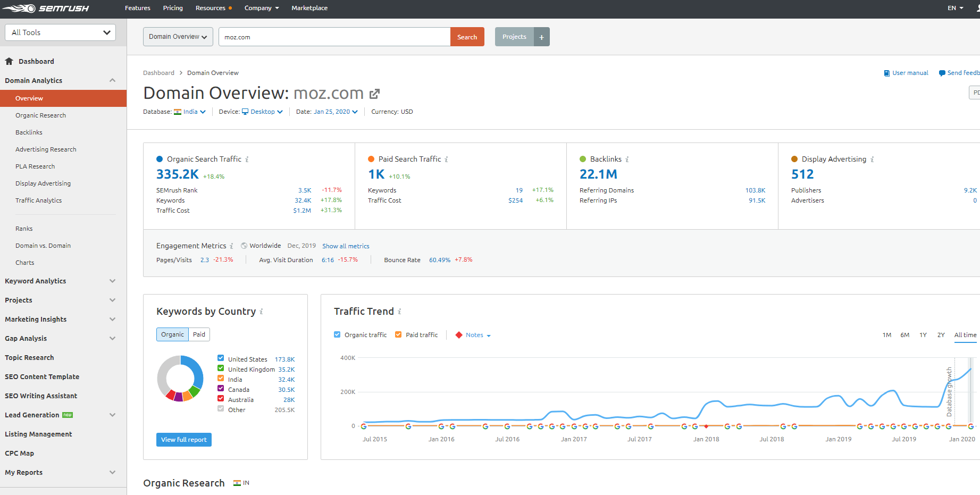This screenshot has height=495, width=980.
Task: Uncheck United States in country legend
Action: [x=221, y=358]
